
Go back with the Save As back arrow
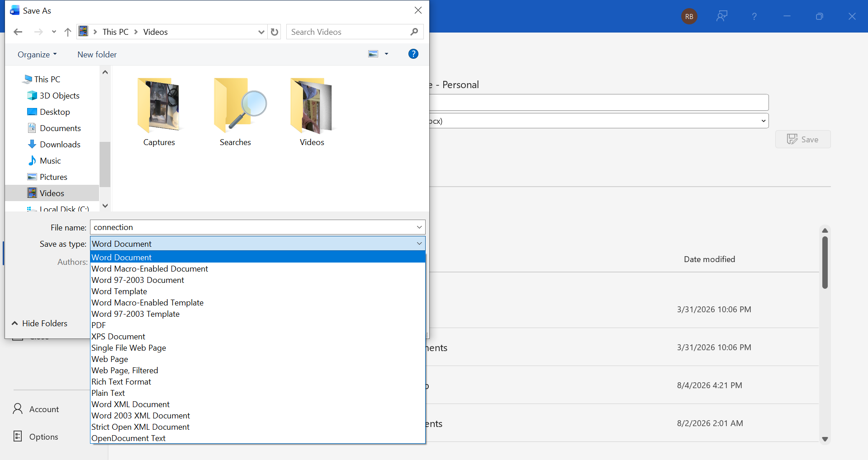click(x=18, y=32)
